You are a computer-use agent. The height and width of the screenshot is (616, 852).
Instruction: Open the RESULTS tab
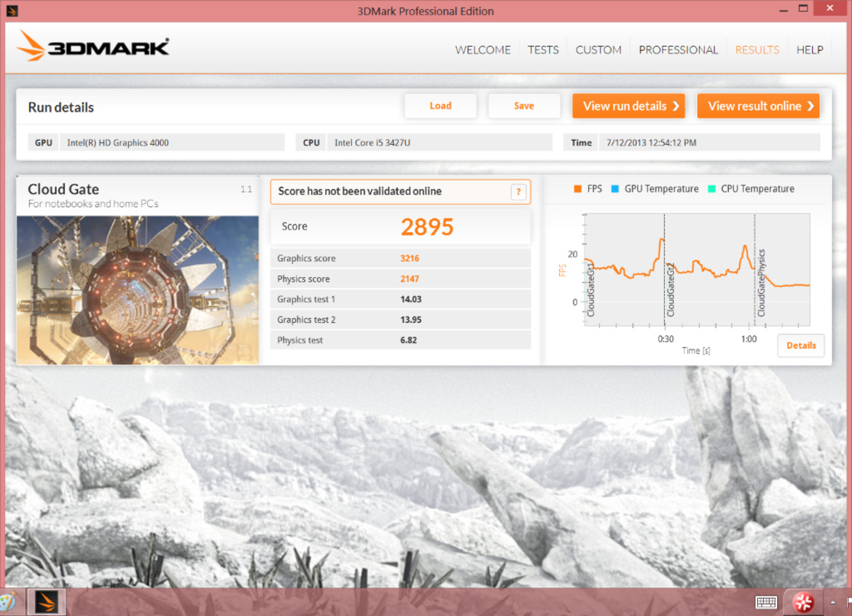coord(757,50)
